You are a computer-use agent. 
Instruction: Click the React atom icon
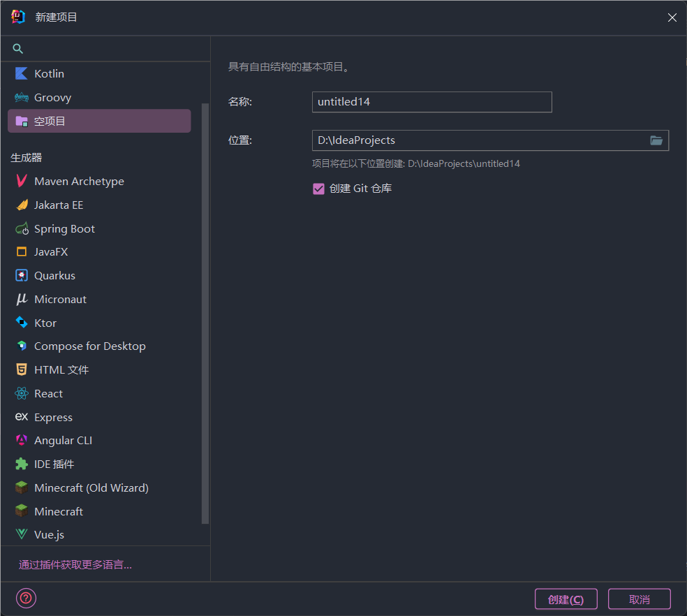pos(22,393)
